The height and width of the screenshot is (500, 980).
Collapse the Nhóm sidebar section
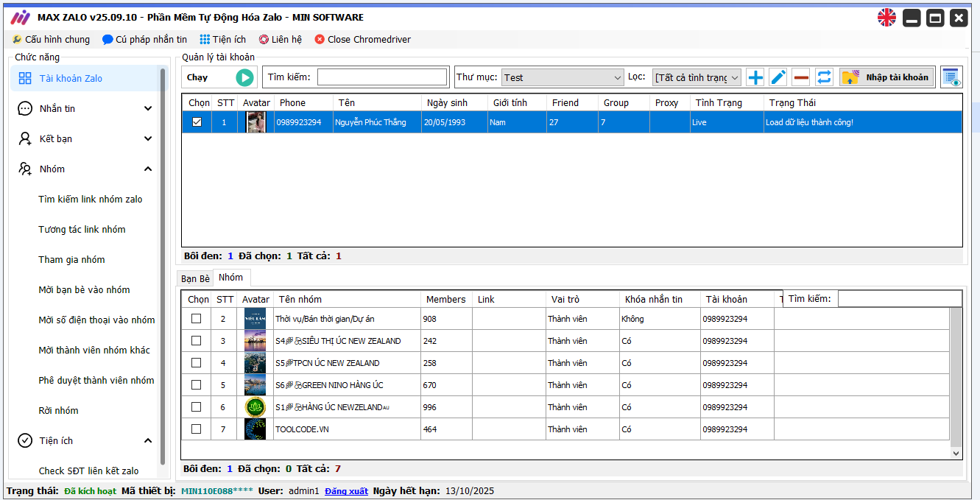[148, 169]
